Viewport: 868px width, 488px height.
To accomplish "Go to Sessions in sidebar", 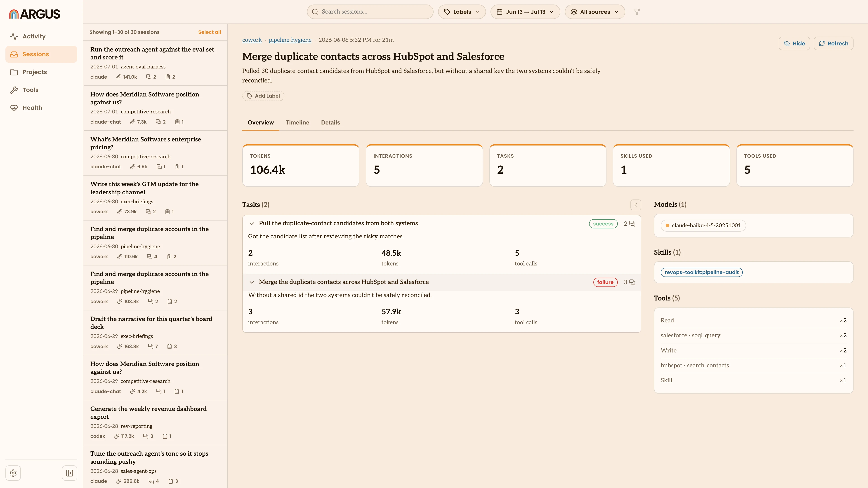I will [41, 54].
